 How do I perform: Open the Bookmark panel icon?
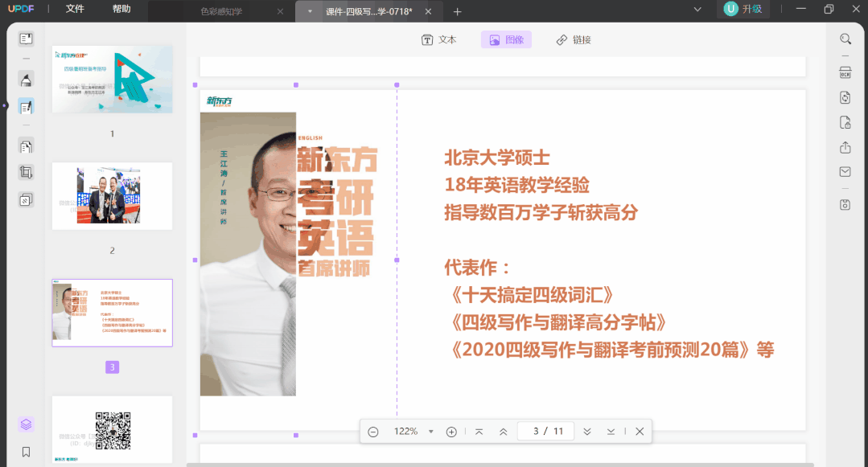click(x=26, y=452)
